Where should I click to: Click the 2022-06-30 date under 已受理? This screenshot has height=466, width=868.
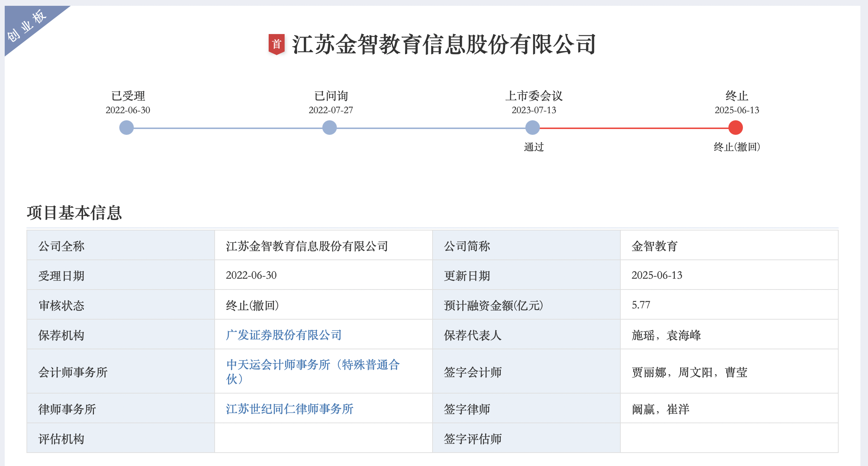[128, 110]
